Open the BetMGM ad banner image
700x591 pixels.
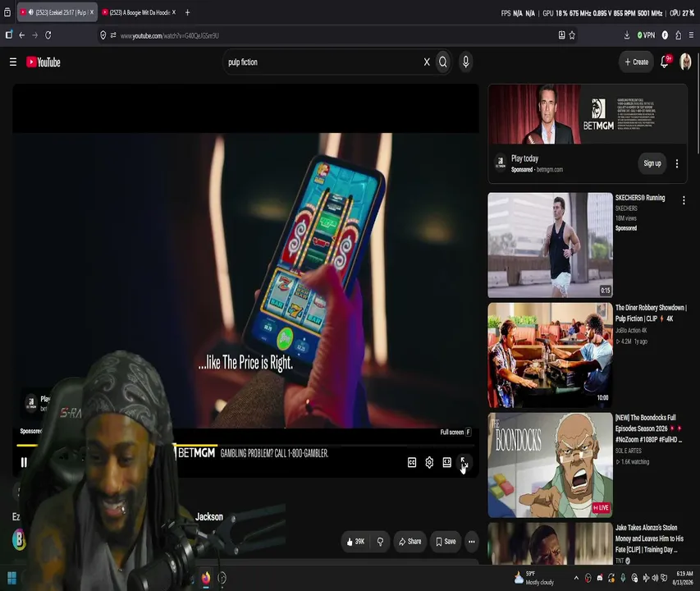click(x=588, y=114)
